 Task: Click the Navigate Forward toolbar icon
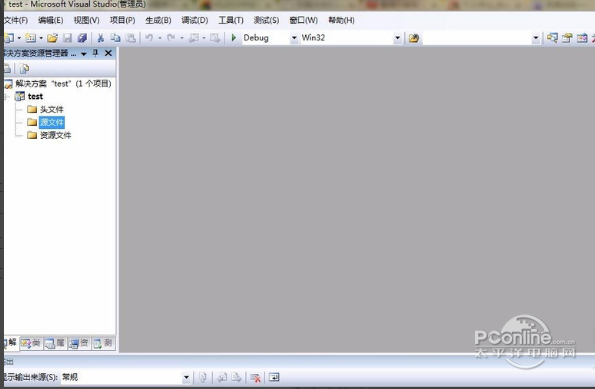pos(215,38)
